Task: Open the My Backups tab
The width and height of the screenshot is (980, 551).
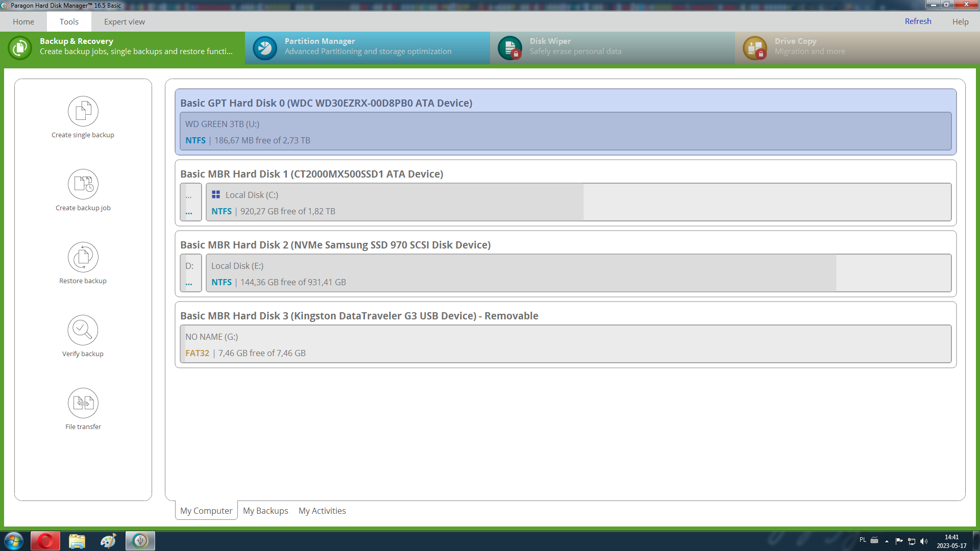Action: [x=265, y=511]
